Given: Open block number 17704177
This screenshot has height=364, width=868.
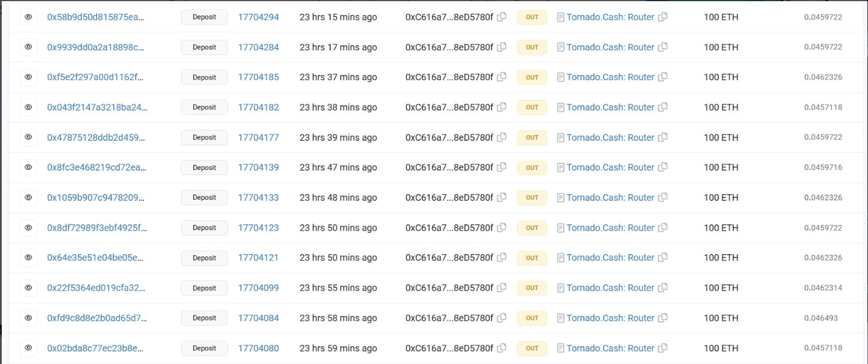Looking at the screenshot, I should [x=258, y=137].
